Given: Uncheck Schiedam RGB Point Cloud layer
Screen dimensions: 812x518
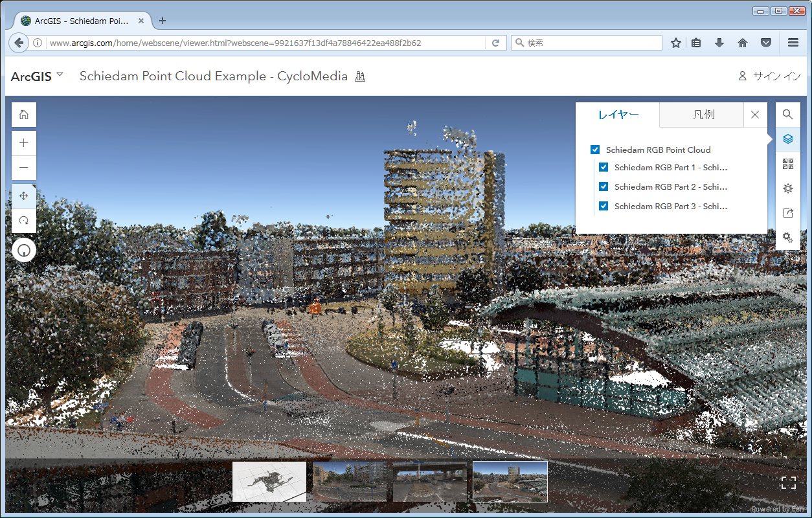Looking at the screenshot, I should point(595,150).
